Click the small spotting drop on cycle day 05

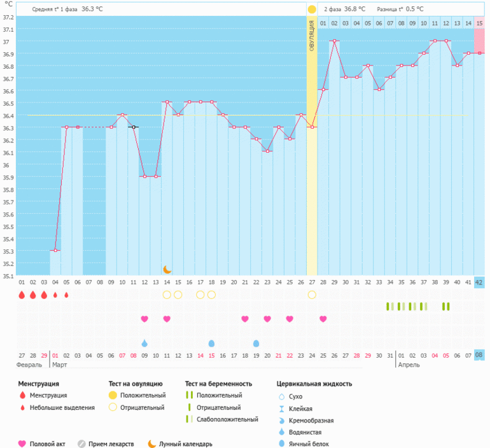[66, 295]
